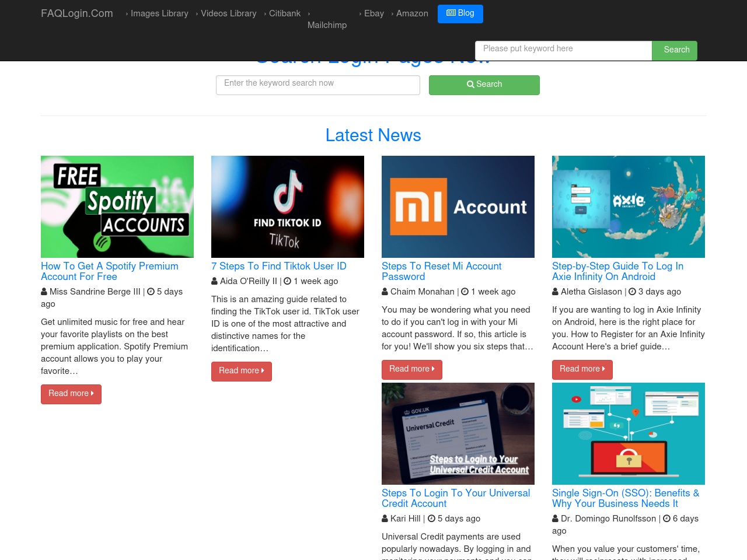The width and height of the screenshot is (747, 560).
Task: Click the user icon beside Miss Sandrine Berge III
Action: click(44, 292)
